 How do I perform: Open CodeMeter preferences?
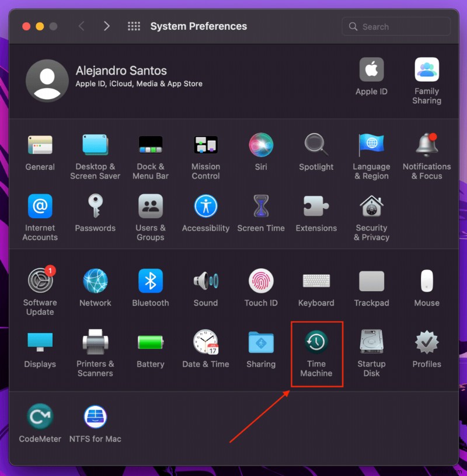click(40, 417)
